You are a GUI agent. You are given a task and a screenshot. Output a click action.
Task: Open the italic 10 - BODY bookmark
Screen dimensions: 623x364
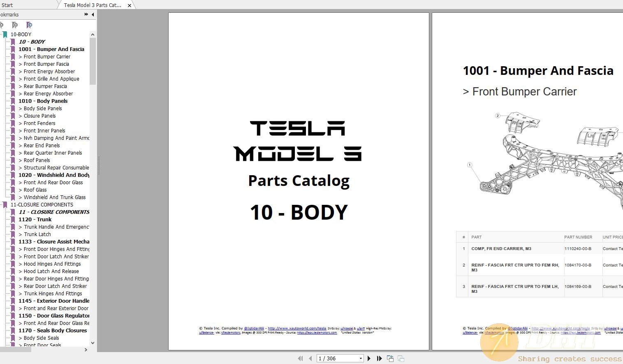pos(32,42)
